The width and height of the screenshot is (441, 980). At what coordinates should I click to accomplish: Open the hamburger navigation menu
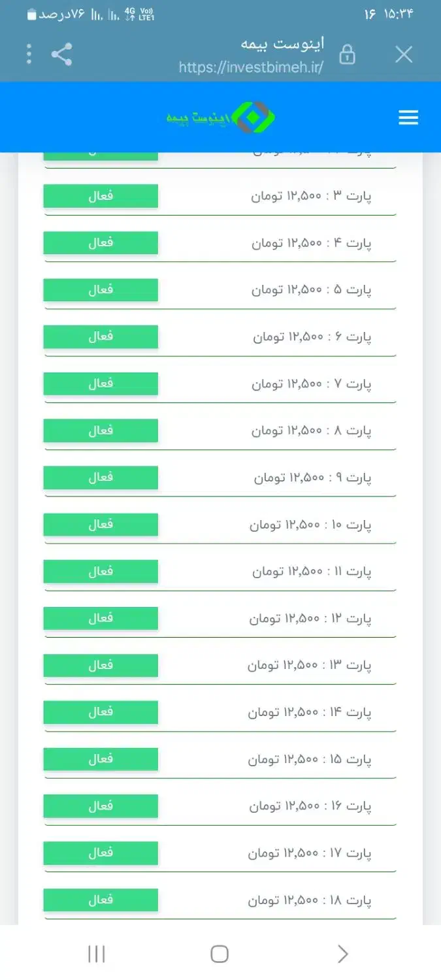[408, 118]
